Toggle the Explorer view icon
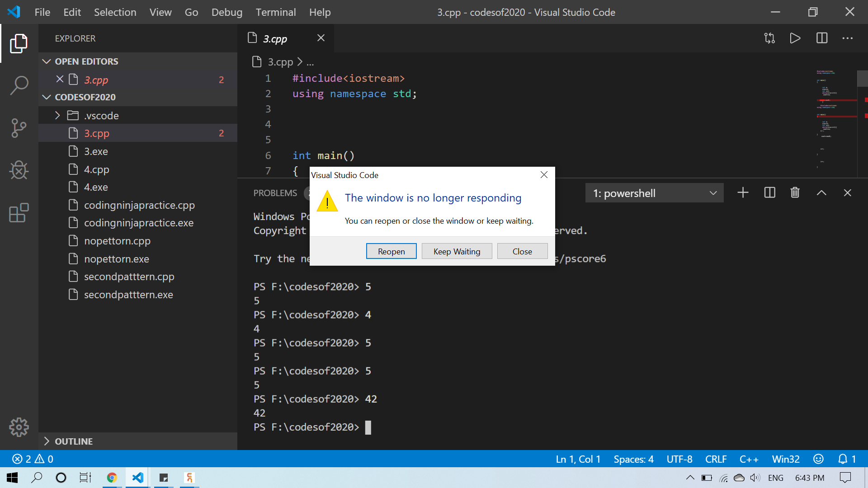 pos(19,43)
